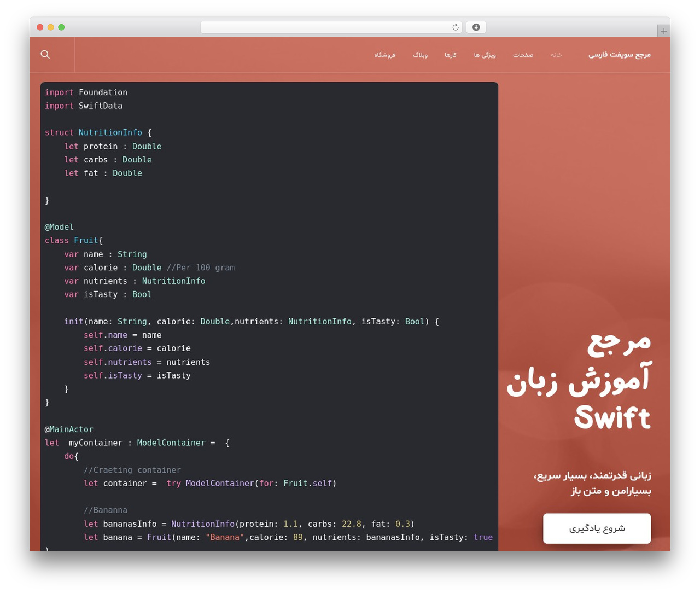
Task: Click the 'import Foundation' code line
Action: 86,92
